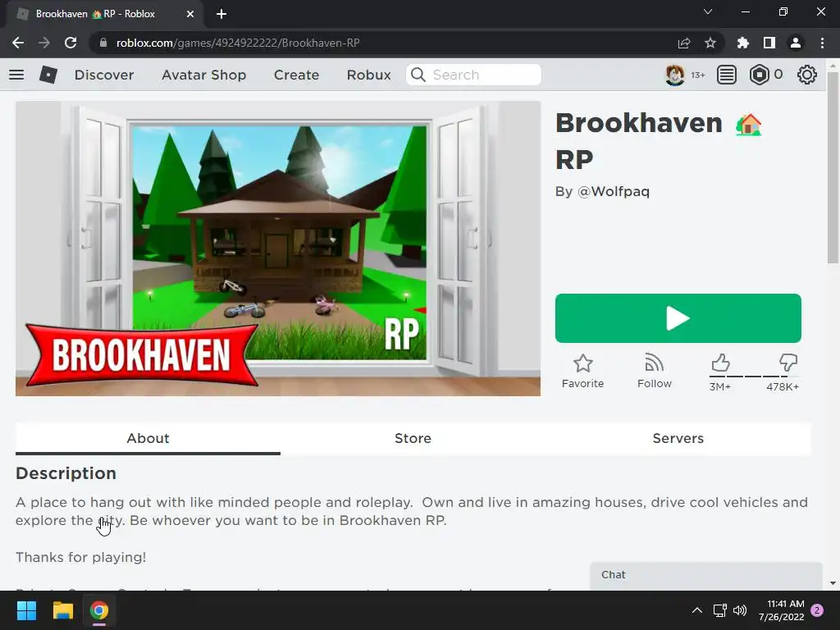The image size is (840, 630).
Task: Open Chrome profile icon
Action: (x=796, y=43)
